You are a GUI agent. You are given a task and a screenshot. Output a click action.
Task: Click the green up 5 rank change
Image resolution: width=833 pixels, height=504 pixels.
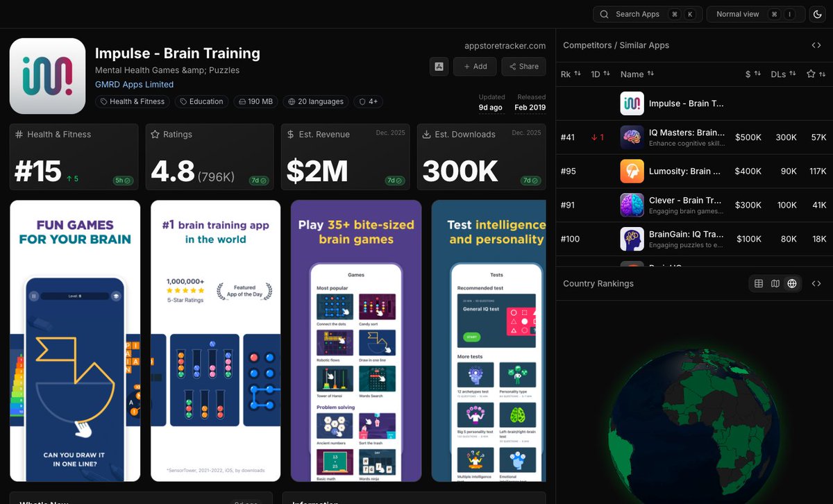coord(73,179)
